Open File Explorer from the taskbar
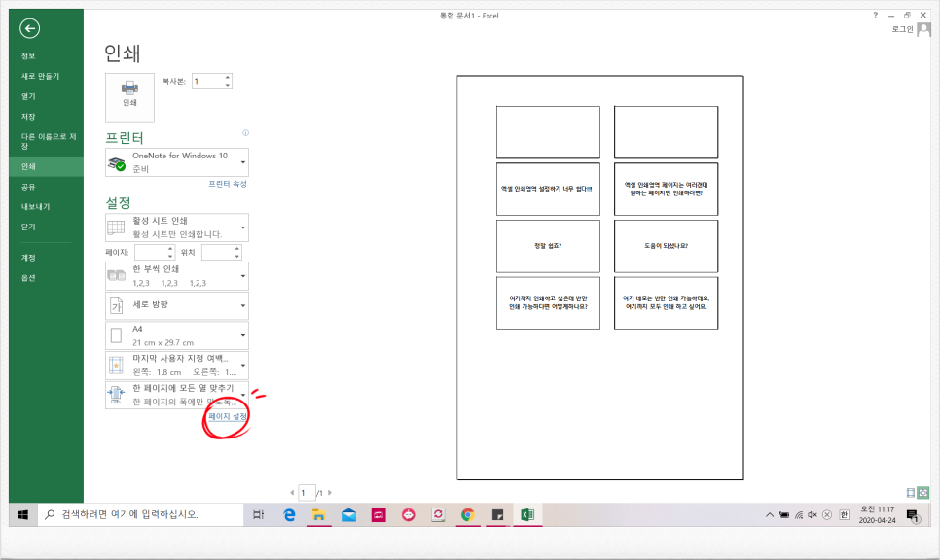The width and height of the screenshot is (940, 560). [318, 514]
